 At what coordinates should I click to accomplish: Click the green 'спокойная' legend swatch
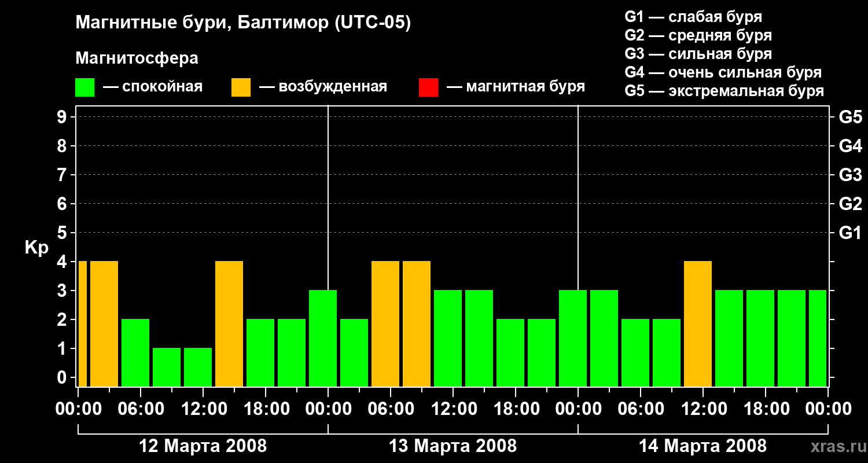coord(84,87)
